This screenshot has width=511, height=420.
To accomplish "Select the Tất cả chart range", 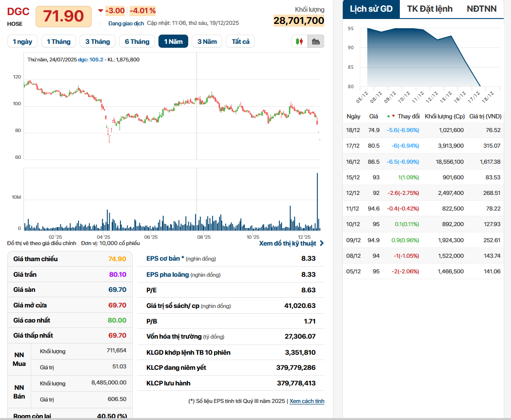I will pyautogui.click(x=240, y=41).
